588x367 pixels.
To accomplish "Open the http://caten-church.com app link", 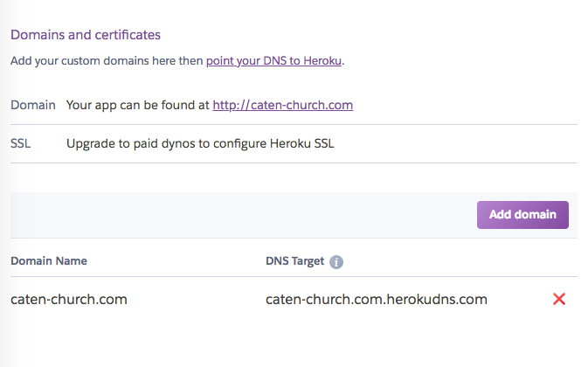I will point(282,105).
